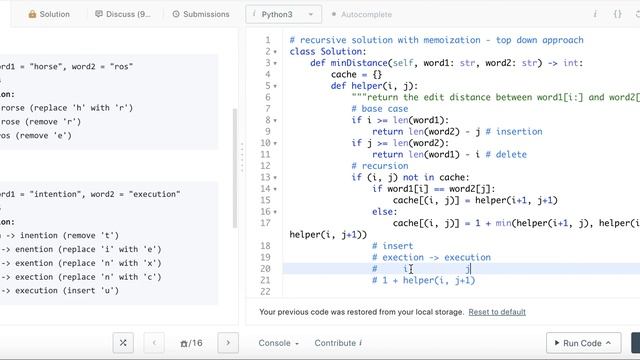
Task: Click the '# insert' comment line
Action: click(x=392, y=246)
